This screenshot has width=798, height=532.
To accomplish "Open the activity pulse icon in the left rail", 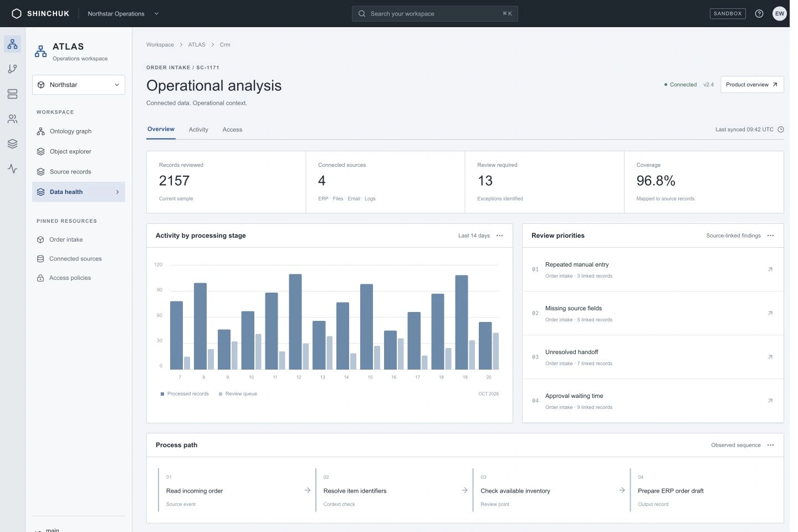I will click(12, 168).
